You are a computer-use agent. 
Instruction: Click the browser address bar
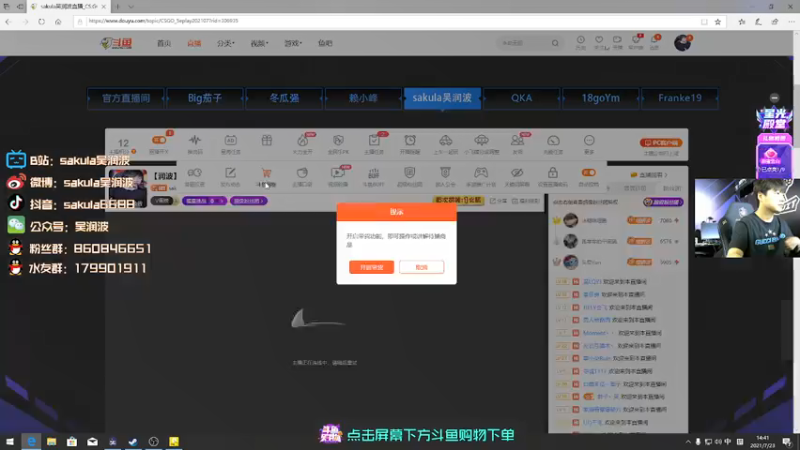393,21
